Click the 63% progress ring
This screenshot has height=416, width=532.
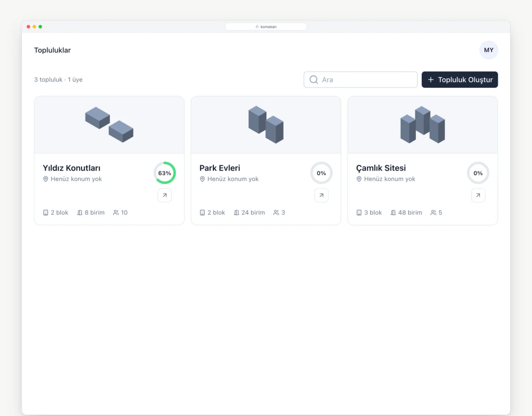[165, 173]
